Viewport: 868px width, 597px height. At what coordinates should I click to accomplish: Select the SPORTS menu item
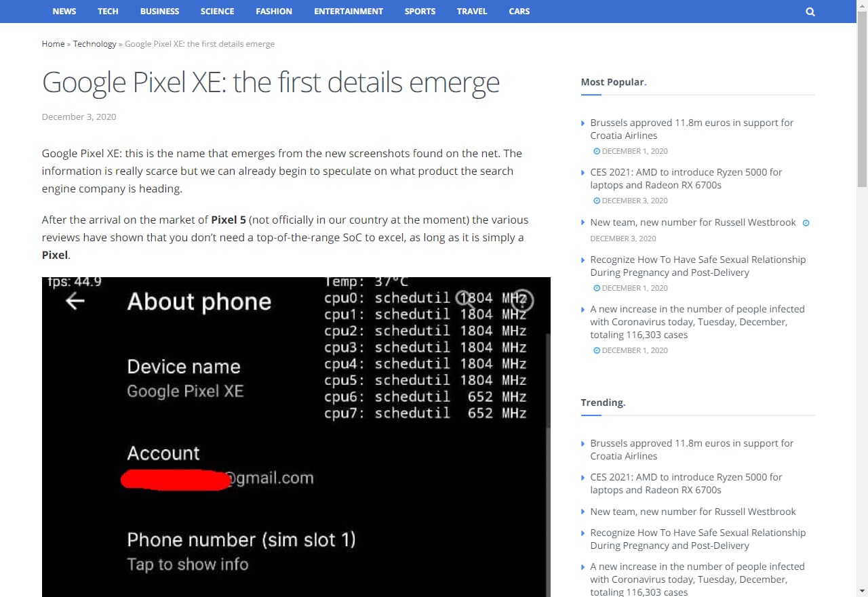(420, 12)
